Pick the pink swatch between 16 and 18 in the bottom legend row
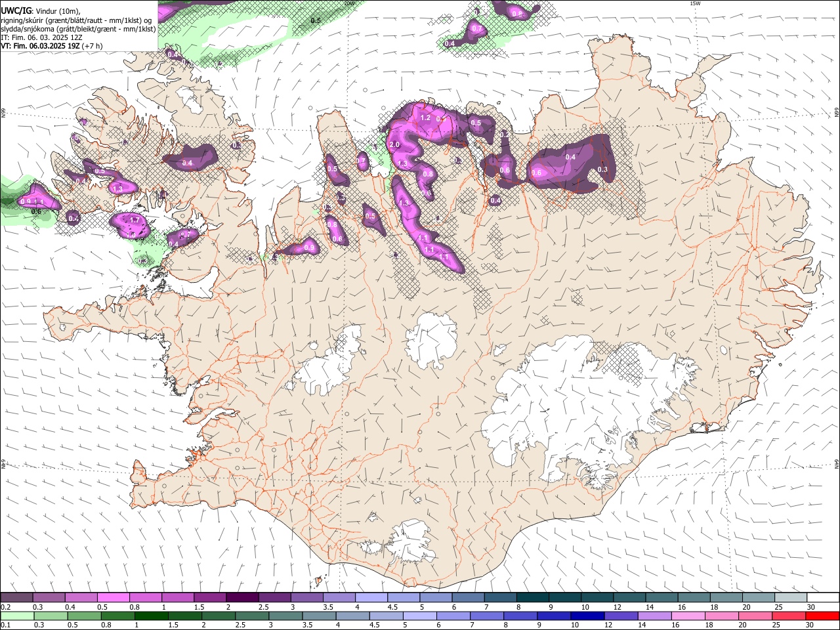 (x=688, y=616)
